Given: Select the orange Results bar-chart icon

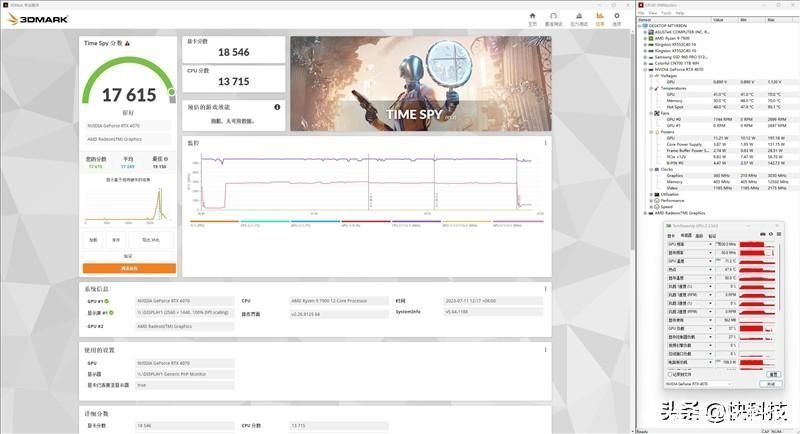Looking at the screenshot, I should 600,16.
